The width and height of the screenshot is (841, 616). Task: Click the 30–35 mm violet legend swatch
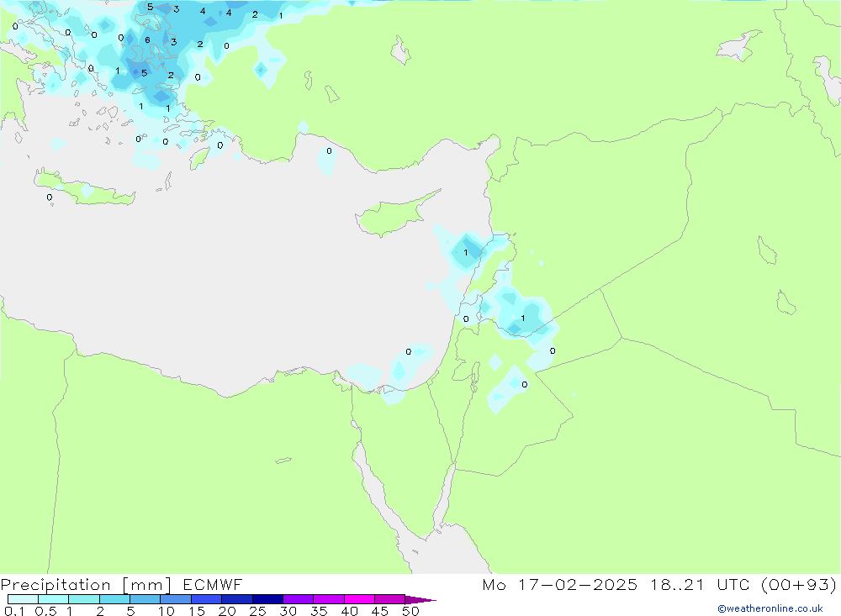coord(298,599)
